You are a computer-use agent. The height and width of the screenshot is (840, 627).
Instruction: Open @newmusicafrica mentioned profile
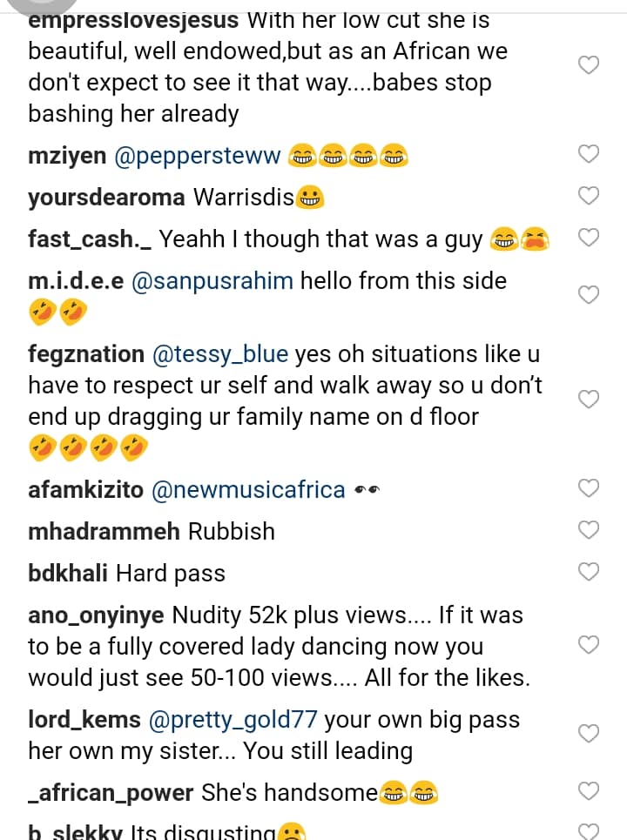point(248,490)
